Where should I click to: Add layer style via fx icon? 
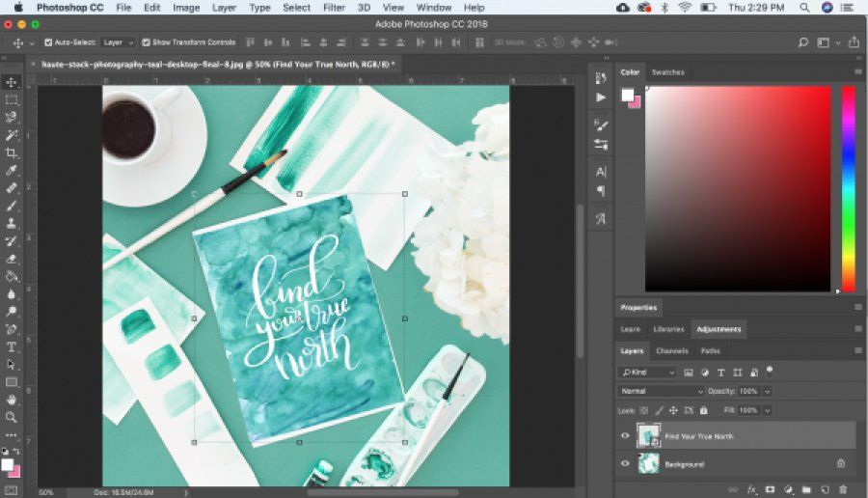(x=751, y=489)
